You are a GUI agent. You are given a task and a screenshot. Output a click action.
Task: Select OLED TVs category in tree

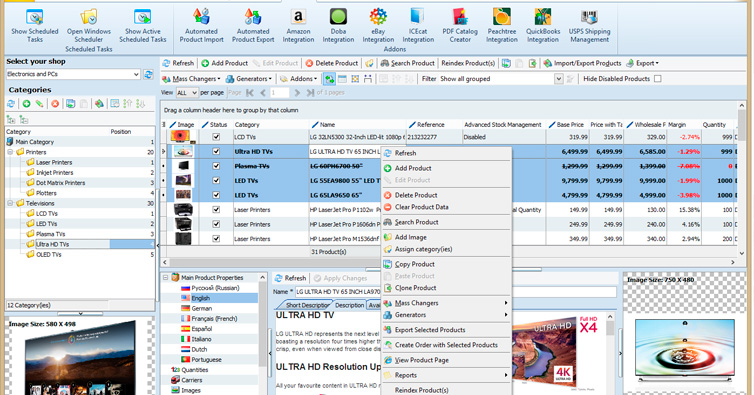click(49, 255)
